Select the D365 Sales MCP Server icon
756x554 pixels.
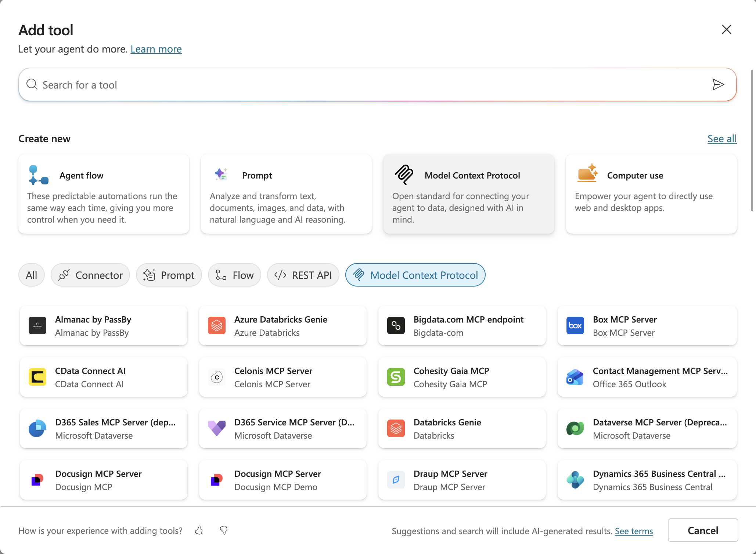click(37, 428)
